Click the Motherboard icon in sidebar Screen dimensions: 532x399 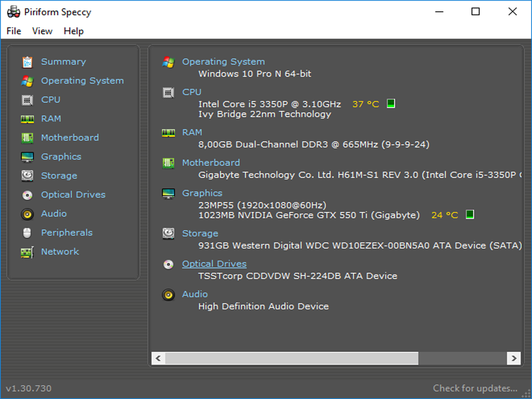(27, 138)
